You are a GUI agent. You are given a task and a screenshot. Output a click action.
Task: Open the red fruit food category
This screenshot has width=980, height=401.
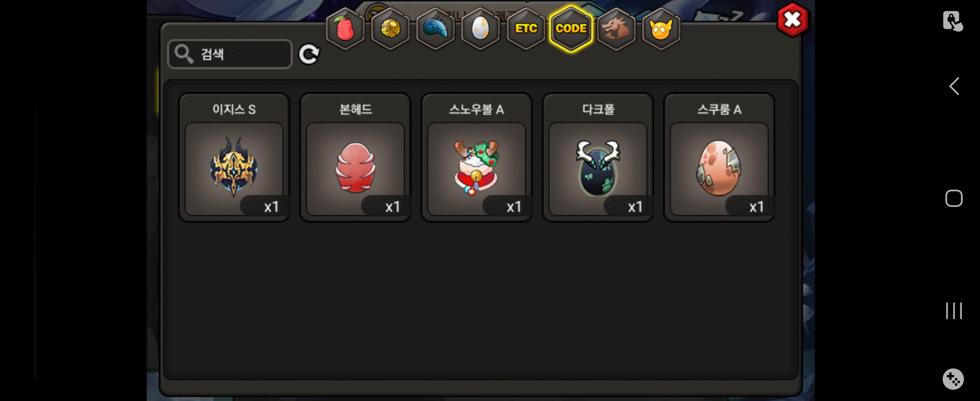pyautogui.click(x=345, y=29)
